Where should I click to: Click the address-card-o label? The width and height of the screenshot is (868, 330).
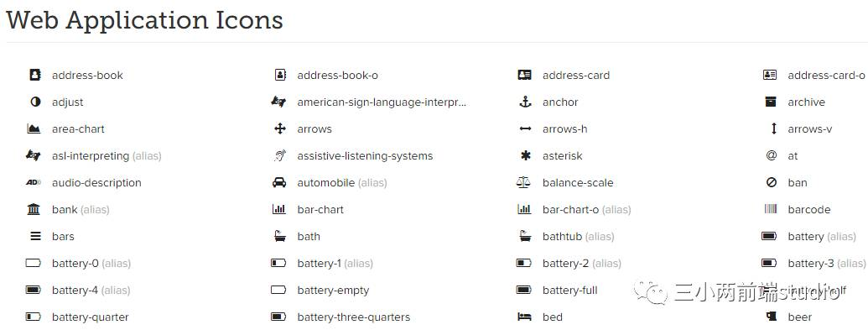(826, 76)
